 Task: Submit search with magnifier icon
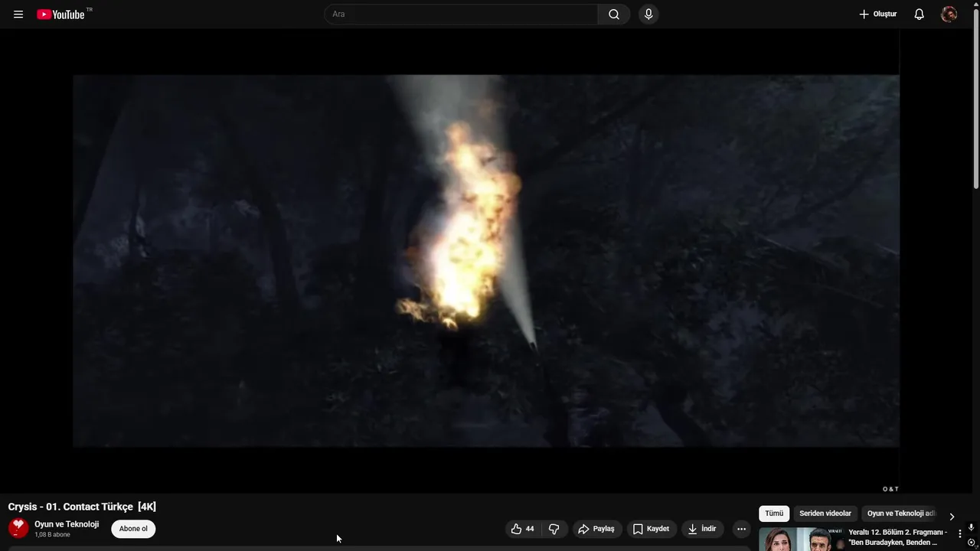click(x=614, y=15)
